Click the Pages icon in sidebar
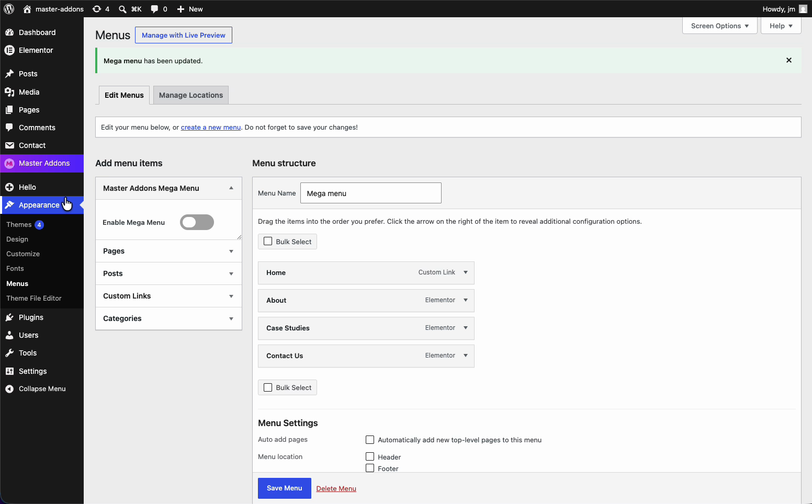 (x=9, y=110)
